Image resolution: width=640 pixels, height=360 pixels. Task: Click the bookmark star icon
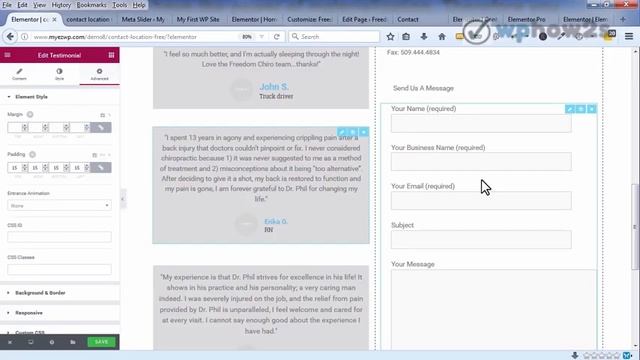click(x=390, y=37)
